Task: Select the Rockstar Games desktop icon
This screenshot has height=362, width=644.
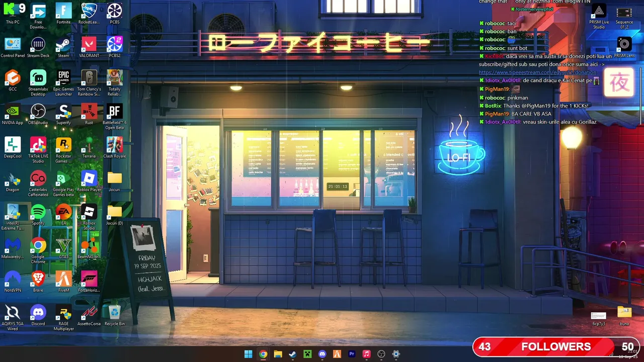Action: click(63, 150)
